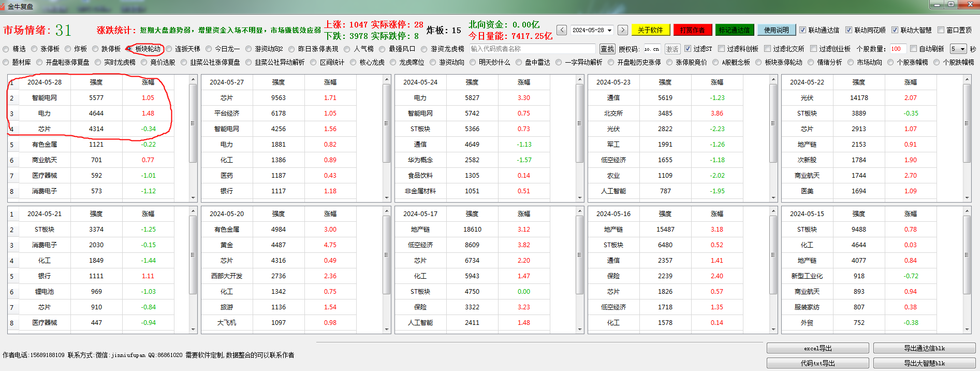Viewport: 980px width, 371px height.
Task: Click the 个股数量 input field
Action: tap(898, 49)
